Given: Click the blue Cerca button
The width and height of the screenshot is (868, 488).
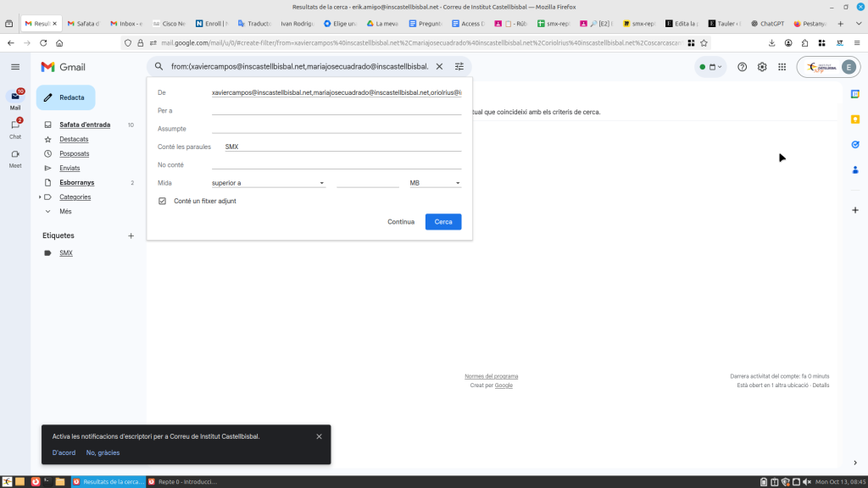Looking at the screenshot, I should 443,222.
